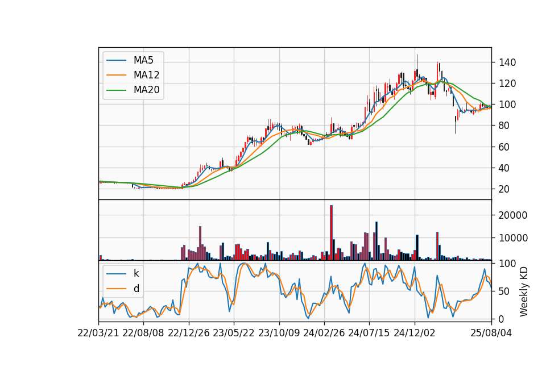Click the green MA20 line swatch in legend
Screen dimensions: 546x392
(x=116, y=90)
